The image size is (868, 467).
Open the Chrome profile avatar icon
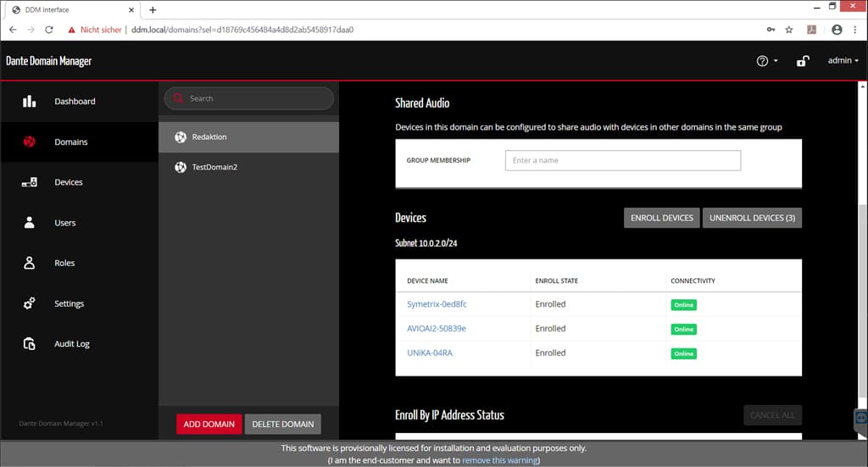pyautogui.click(x=837, y=30)
